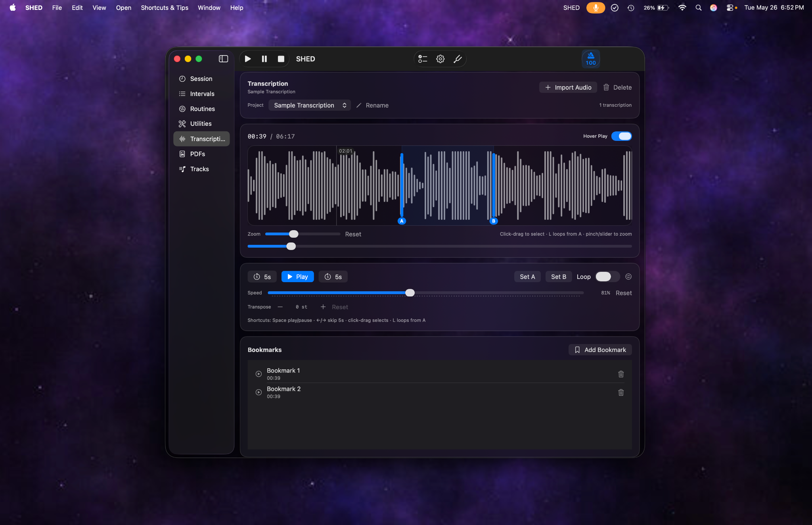Skip forward 5s

pos(333,277)
